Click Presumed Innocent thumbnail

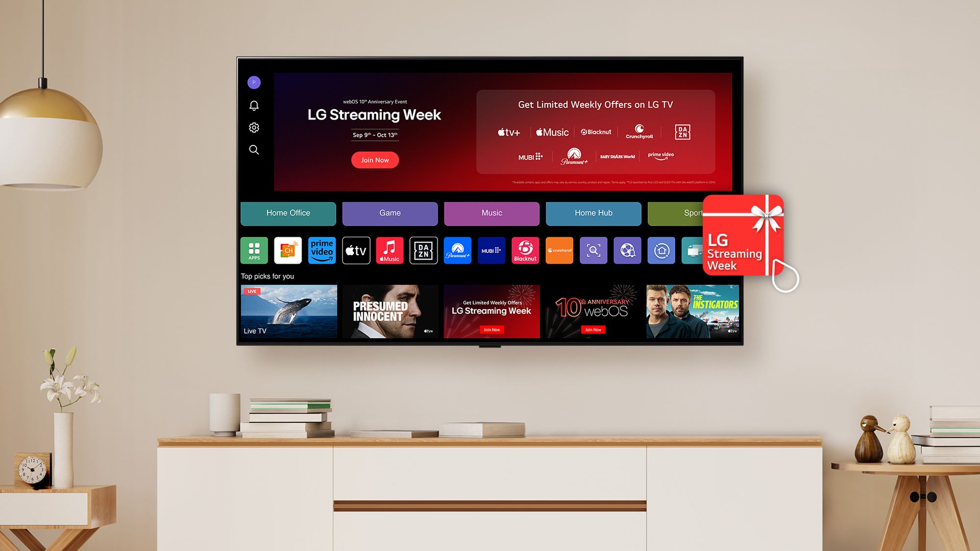pos(390,312)
